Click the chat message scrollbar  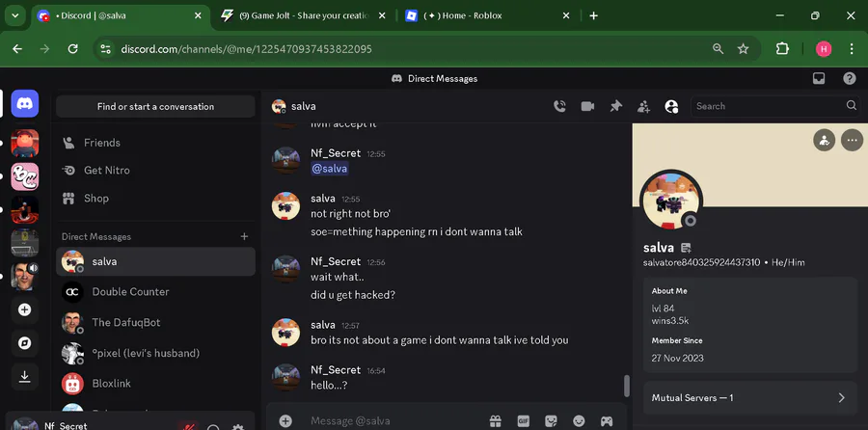pos(627,386)
